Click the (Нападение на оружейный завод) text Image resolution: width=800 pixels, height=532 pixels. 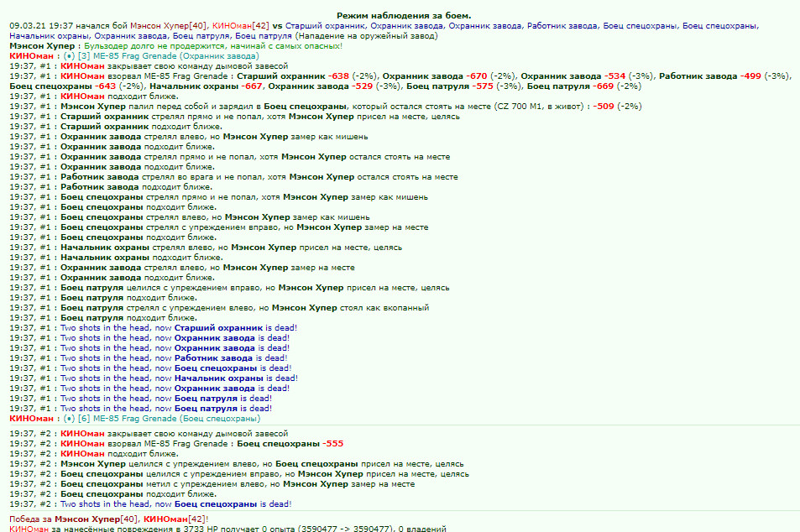coord(366,36)
